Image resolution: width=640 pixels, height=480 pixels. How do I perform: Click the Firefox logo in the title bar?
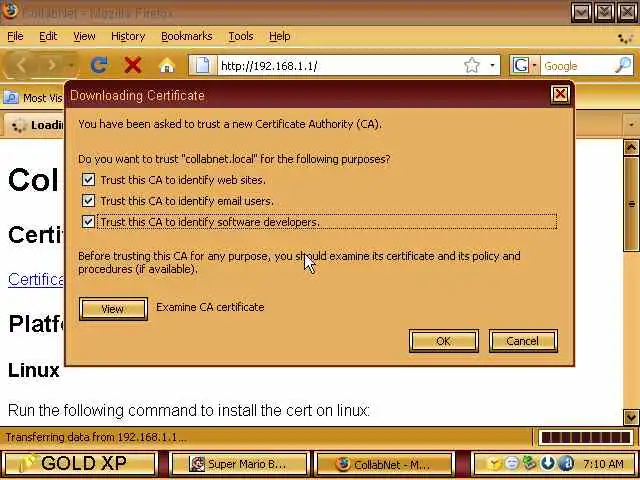(10, 11)
